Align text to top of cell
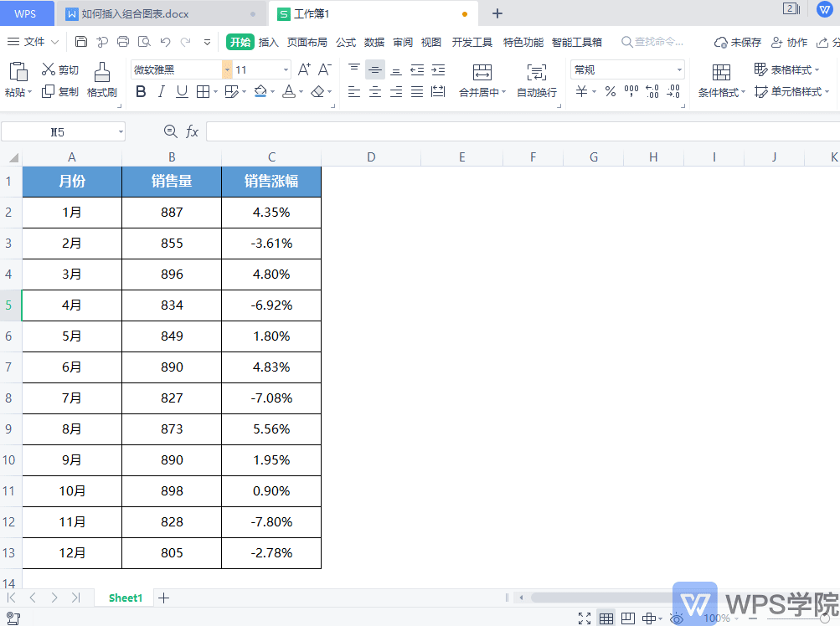840x626 pixels. 354,69
